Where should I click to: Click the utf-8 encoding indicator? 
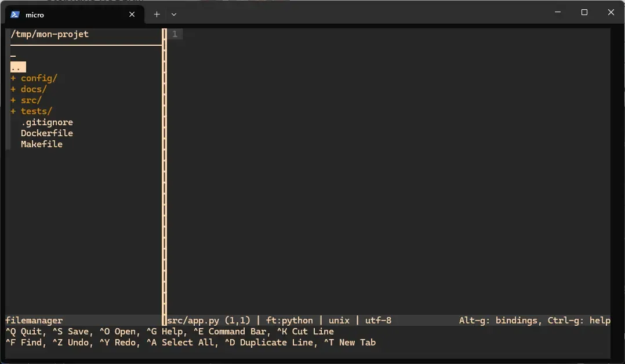[377, 320]
